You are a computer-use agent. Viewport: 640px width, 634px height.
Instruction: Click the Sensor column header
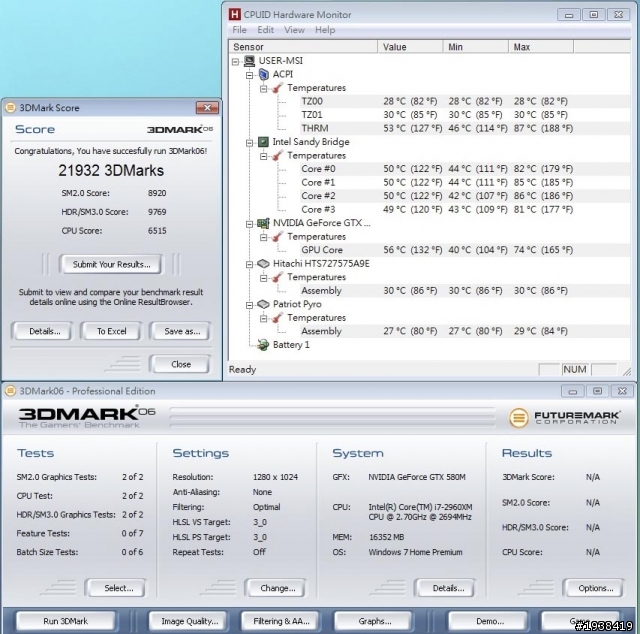click(x=303, y=47)
